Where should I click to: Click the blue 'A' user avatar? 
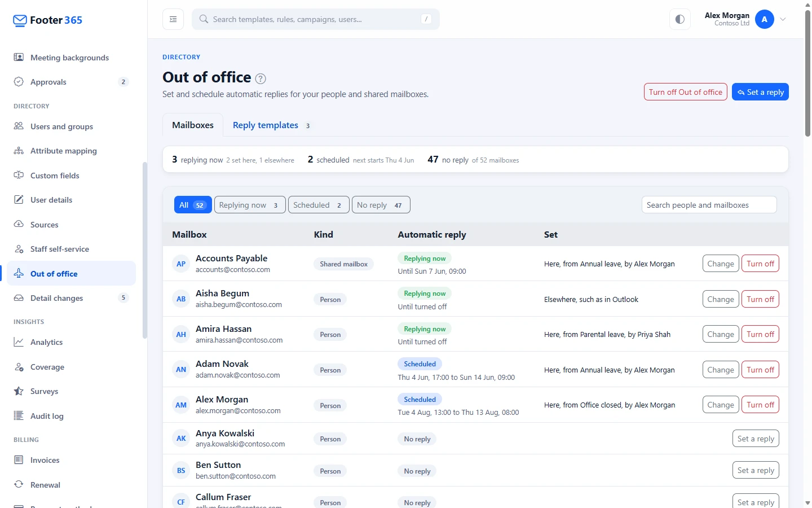765,19
